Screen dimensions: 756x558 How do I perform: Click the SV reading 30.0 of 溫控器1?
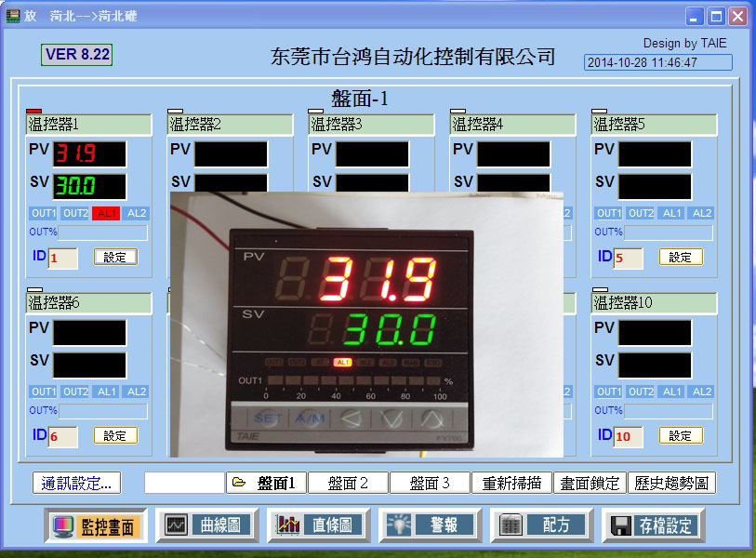[x=89, y=187]
